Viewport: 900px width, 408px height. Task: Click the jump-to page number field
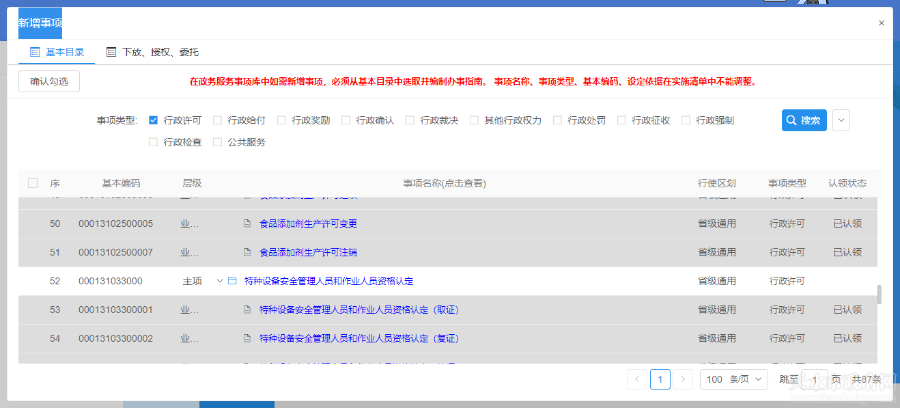click(815, 379)
